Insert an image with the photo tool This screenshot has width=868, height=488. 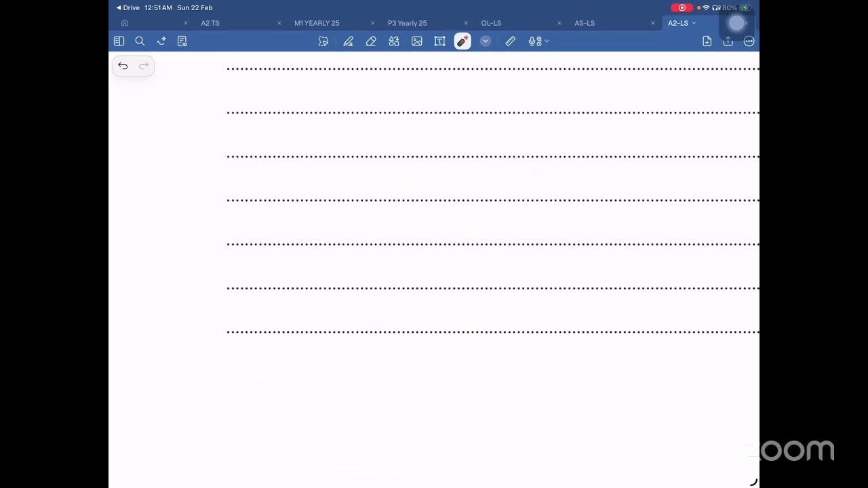pos(417,41)
